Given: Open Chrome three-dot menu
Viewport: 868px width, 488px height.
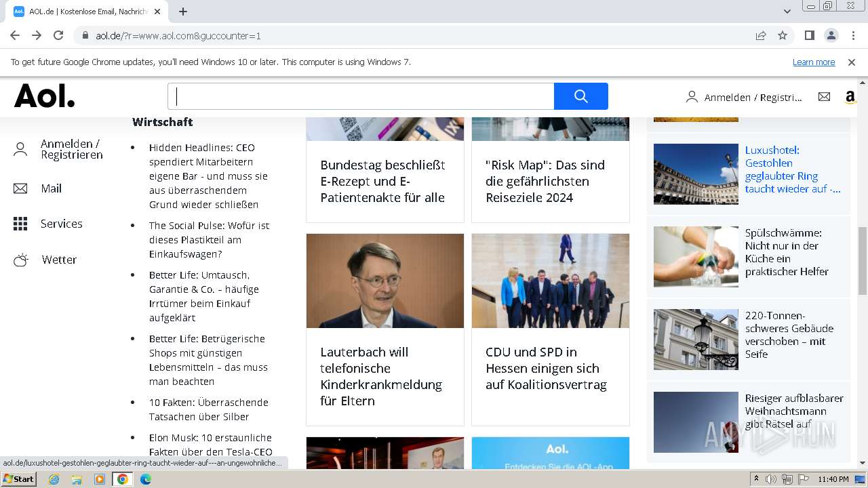Looking at the screenshot, I should coord(852,35).
